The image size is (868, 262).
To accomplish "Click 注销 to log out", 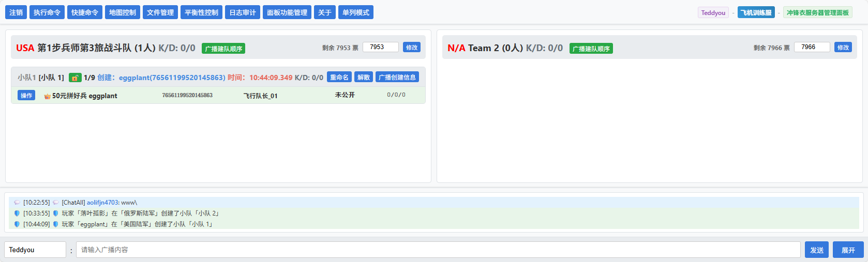I will 16,12.
